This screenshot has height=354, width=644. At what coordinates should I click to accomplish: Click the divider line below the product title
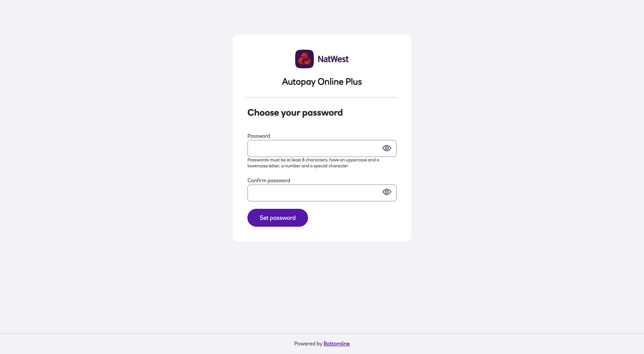[x=322, y=98]
